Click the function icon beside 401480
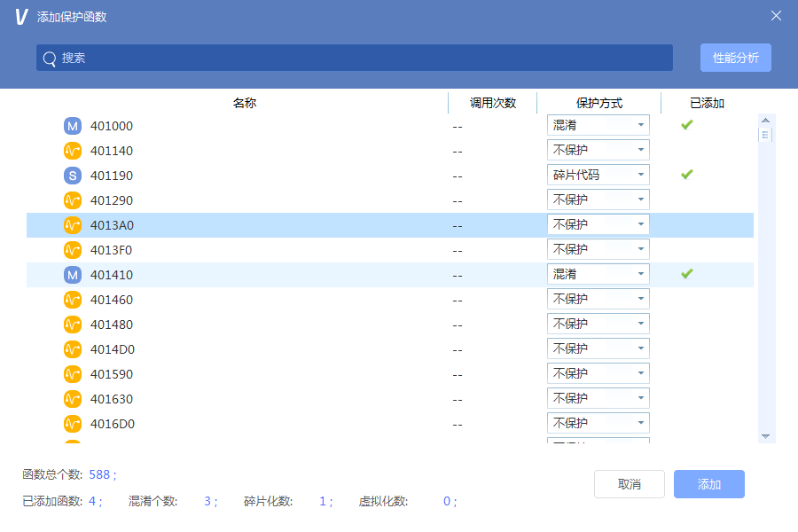The image size is (798, 532). click(x=73, y=325)
